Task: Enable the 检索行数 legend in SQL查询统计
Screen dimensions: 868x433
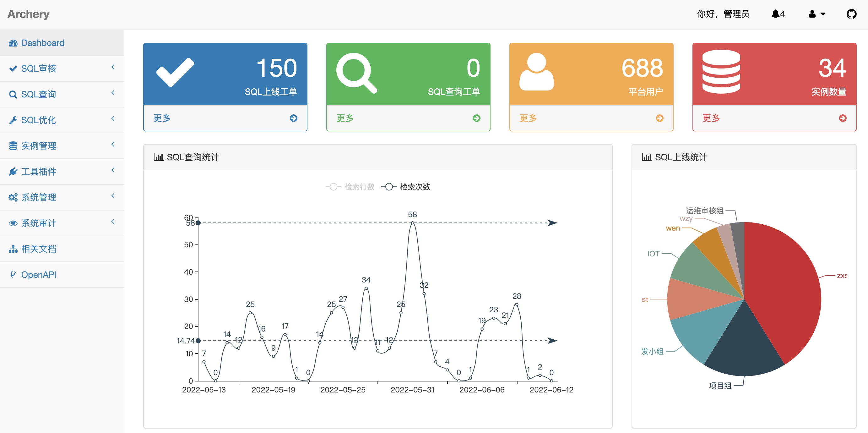Action: coord(350,186)
